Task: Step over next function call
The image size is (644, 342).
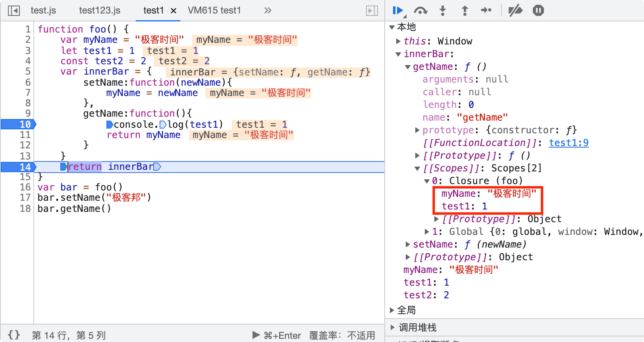Action: 420,11
